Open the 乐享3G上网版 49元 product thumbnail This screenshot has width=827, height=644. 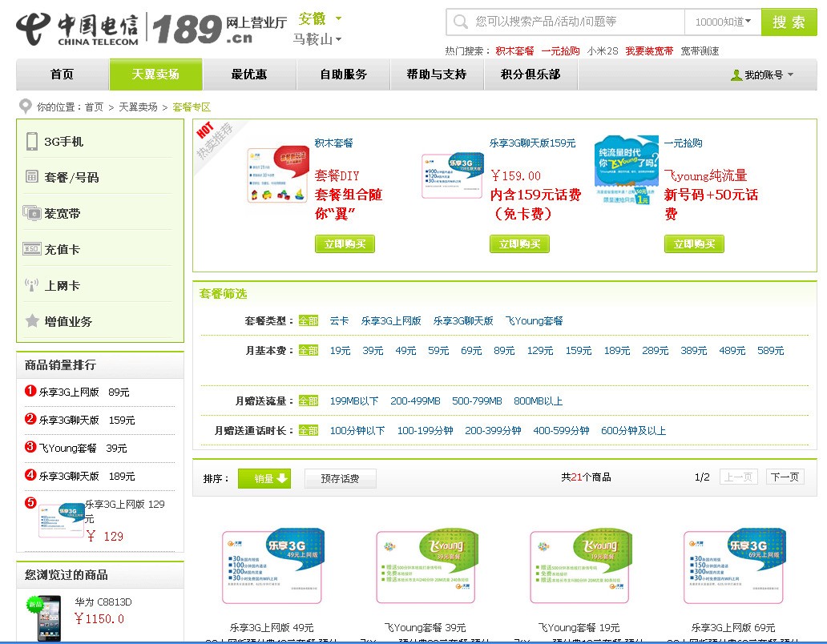pyautogui.click(x=272, y=566)
